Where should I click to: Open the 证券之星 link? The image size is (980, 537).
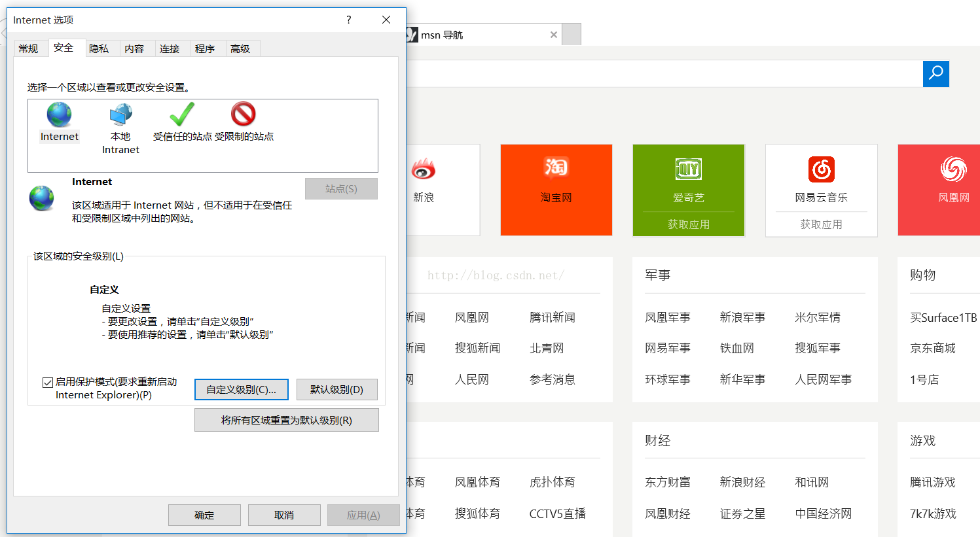click(x=742, y=513)
